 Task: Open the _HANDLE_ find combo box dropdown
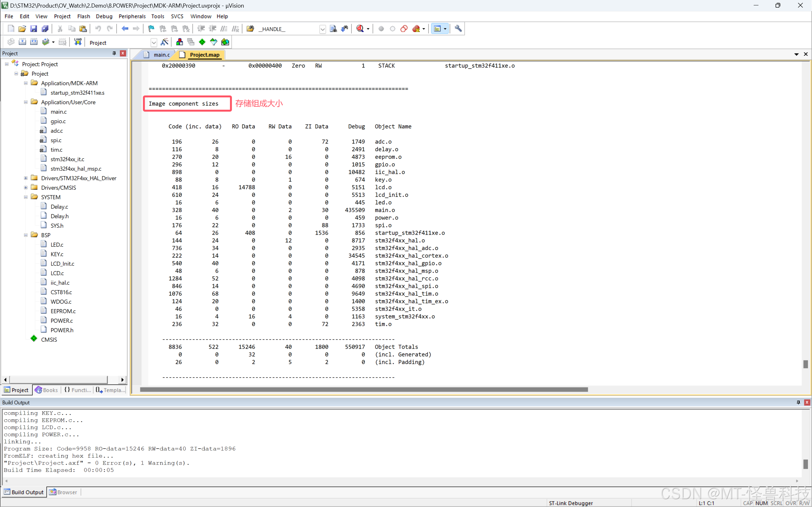pyautogui.click(x=322, y=29)
